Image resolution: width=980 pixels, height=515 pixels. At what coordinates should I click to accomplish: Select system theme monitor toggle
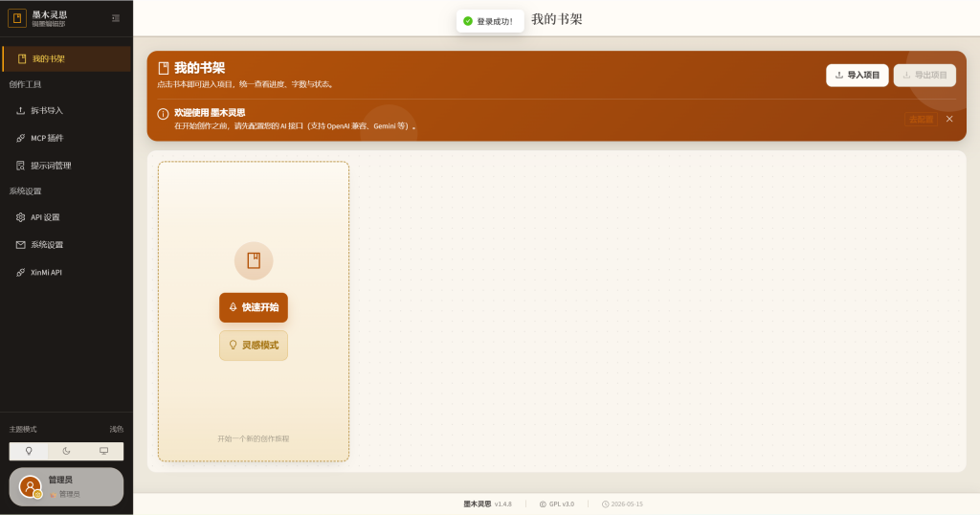[x=103, y=451]
